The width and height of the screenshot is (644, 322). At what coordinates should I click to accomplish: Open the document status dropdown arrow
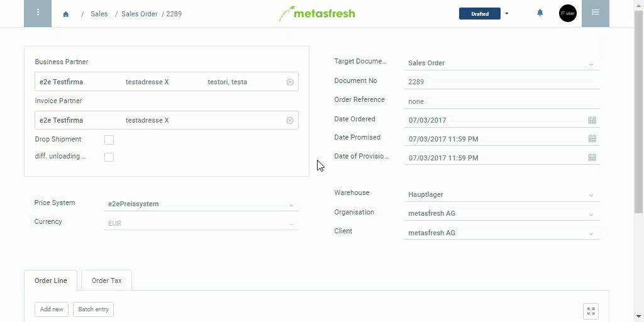[506, 14]
